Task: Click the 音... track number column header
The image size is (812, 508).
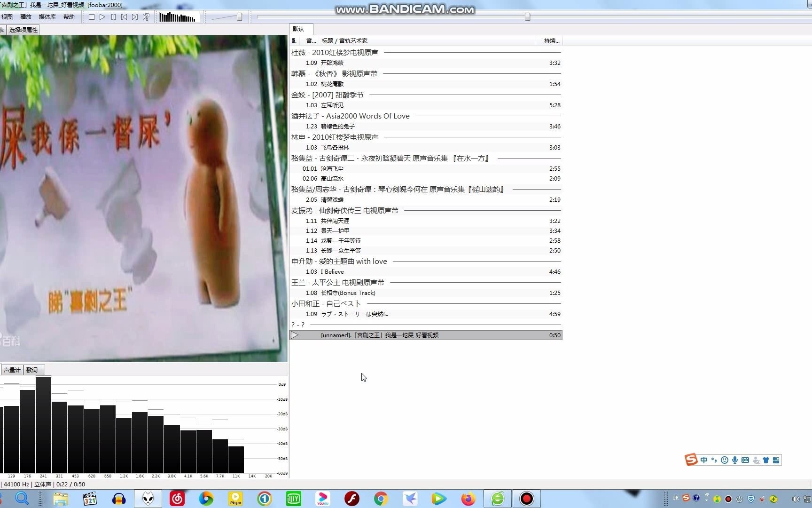Action: point(311,41)
